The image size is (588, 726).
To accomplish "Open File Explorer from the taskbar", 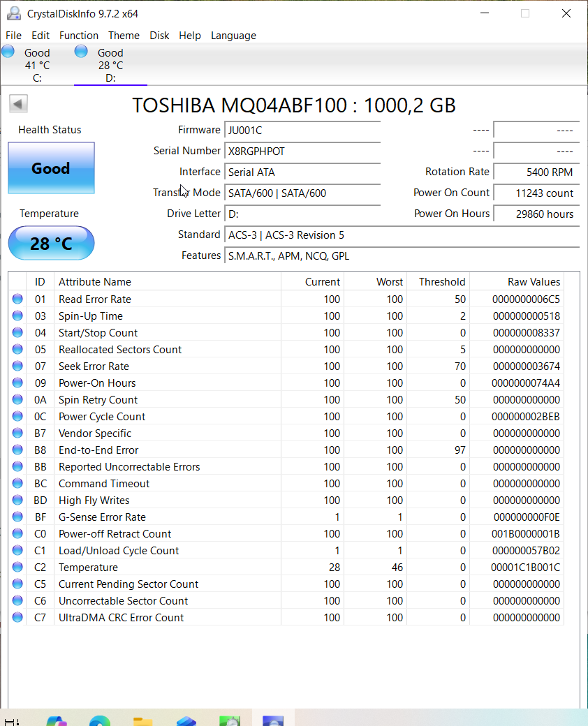I will point(143,720).
